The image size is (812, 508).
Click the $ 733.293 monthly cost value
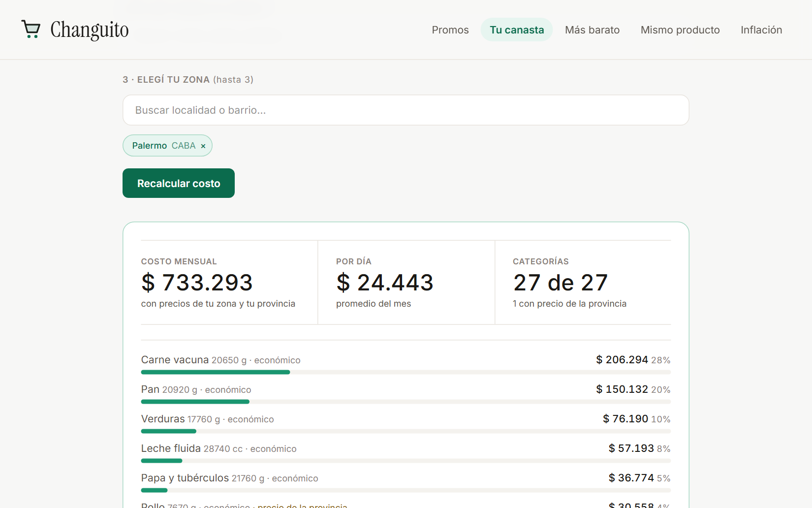tap(197, 283)
